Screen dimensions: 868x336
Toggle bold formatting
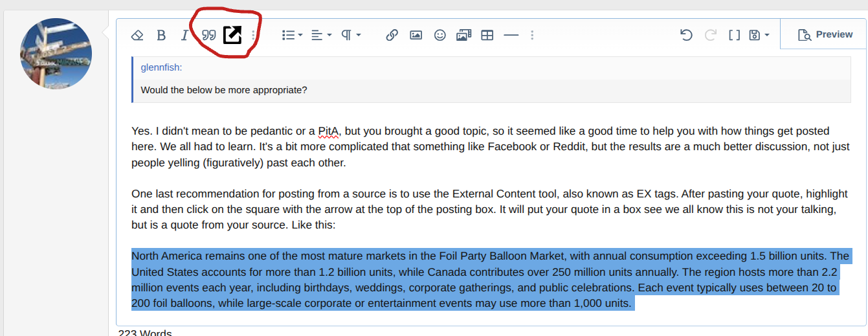click(x=161, y=35)
